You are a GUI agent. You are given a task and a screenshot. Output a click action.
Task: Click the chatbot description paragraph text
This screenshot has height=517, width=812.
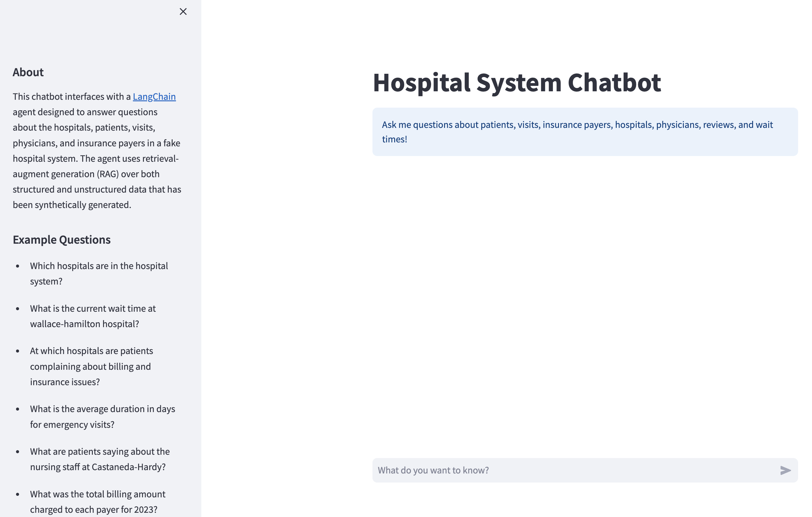click(96, 150)
